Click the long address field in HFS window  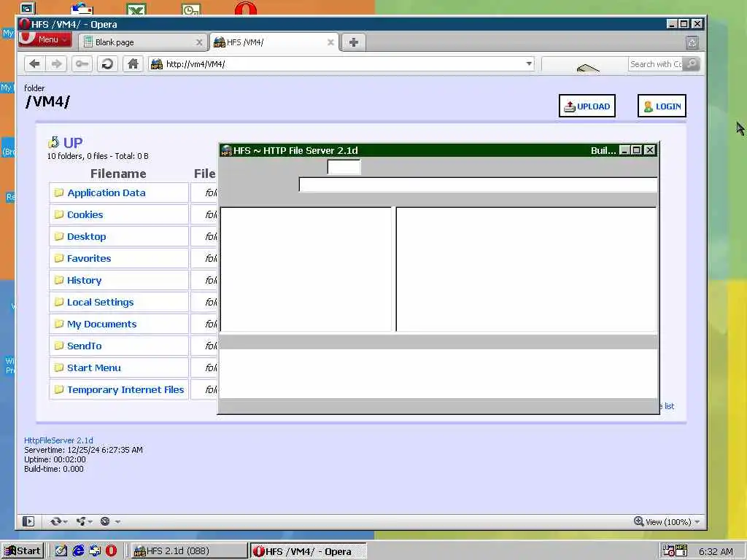pyautogui.click(x=478, y=184)
